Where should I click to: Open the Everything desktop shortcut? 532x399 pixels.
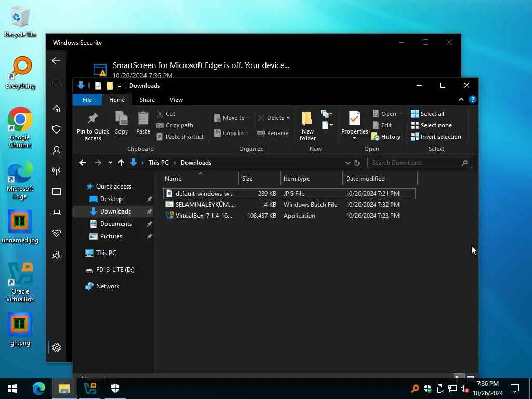tap(20, 73)
